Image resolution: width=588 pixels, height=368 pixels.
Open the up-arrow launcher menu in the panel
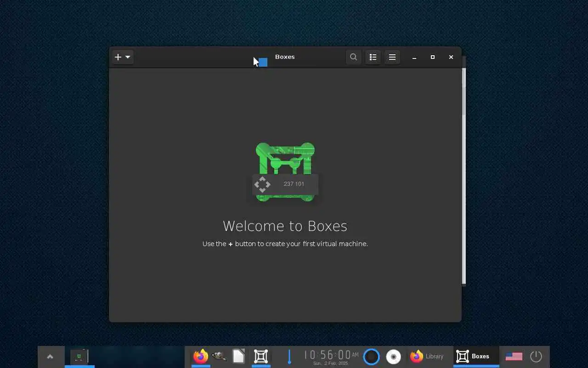[x=50, y=356]
